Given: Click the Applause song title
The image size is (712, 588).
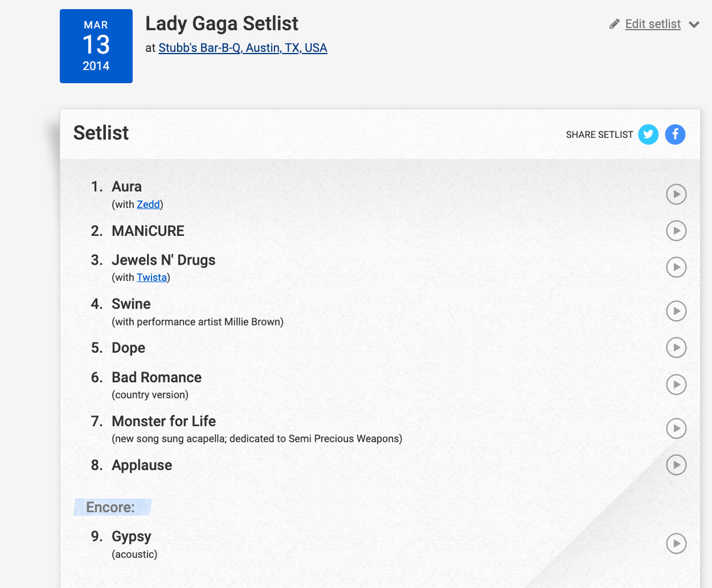Looking at the screenshot, I should pos(142,465).
